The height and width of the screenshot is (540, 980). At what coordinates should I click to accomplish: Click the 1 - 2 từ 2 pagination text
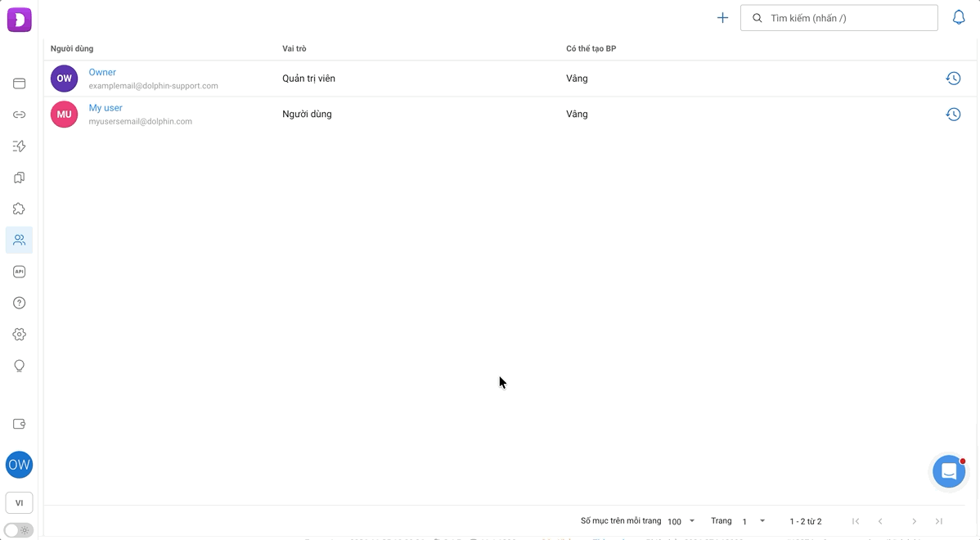pyautogui.click(x=806, y=521)
